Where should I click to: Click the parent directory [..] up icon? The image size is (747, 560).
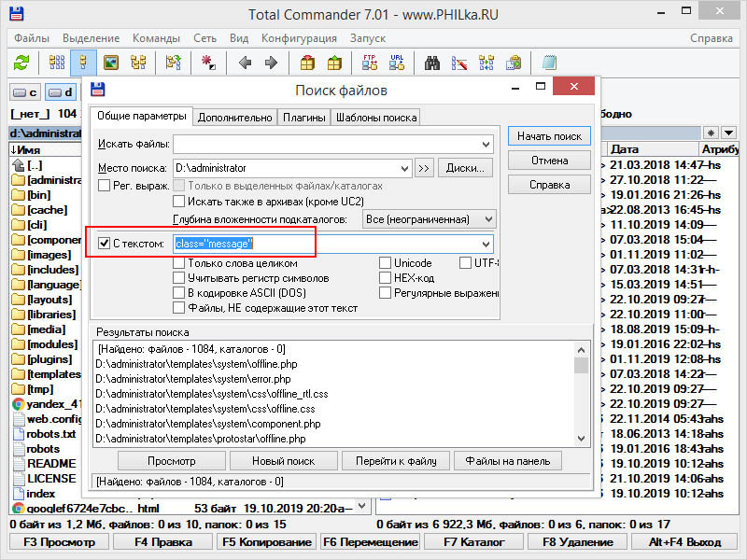point(18,165)
